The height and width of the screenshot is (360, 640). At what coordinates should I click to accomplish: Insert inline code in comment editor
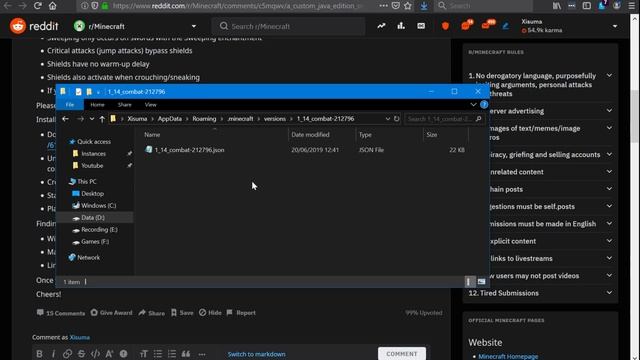[x=95, y=354]
